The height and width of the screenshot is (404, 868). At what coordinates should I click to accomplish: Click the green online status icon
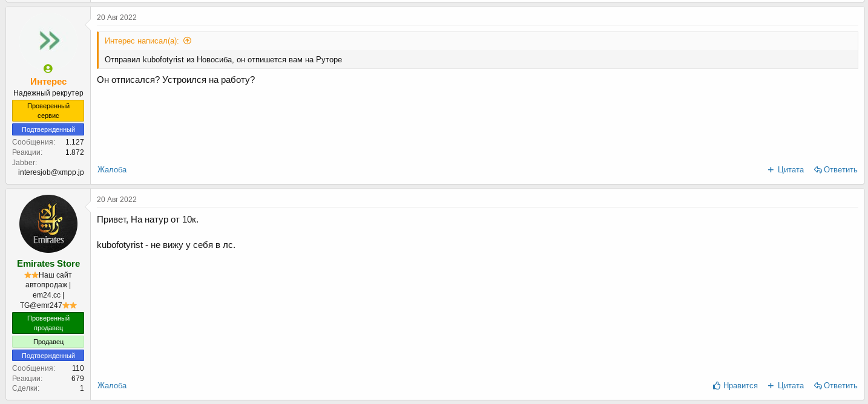pyautogui.click(x=48, y=69)
